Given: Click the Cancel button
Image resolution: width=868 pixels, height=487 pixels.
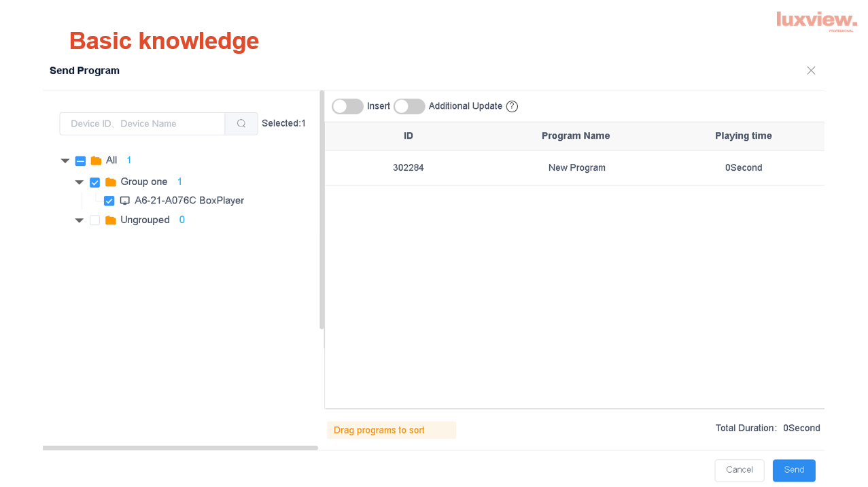Looking at the screenshot, I should 739,470.
